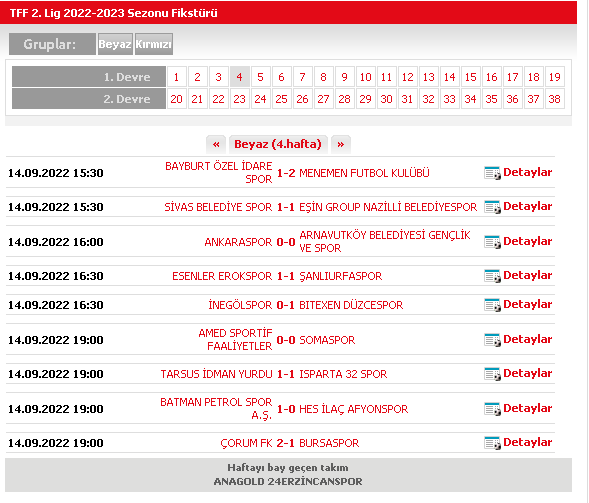Open Detaylar link for İnegölspor match
Screen dimensions: 589x503
coord(528,304)
